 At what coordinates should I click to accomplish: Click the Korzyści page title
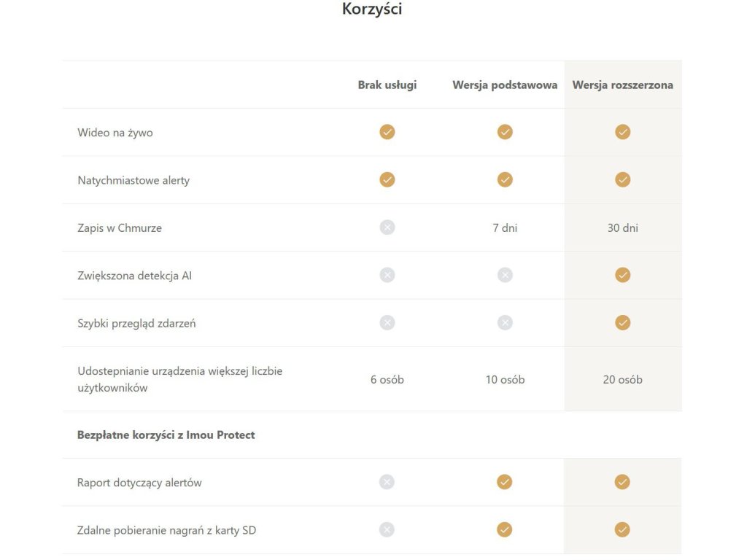pyautogui.click(x=372, y=9)
